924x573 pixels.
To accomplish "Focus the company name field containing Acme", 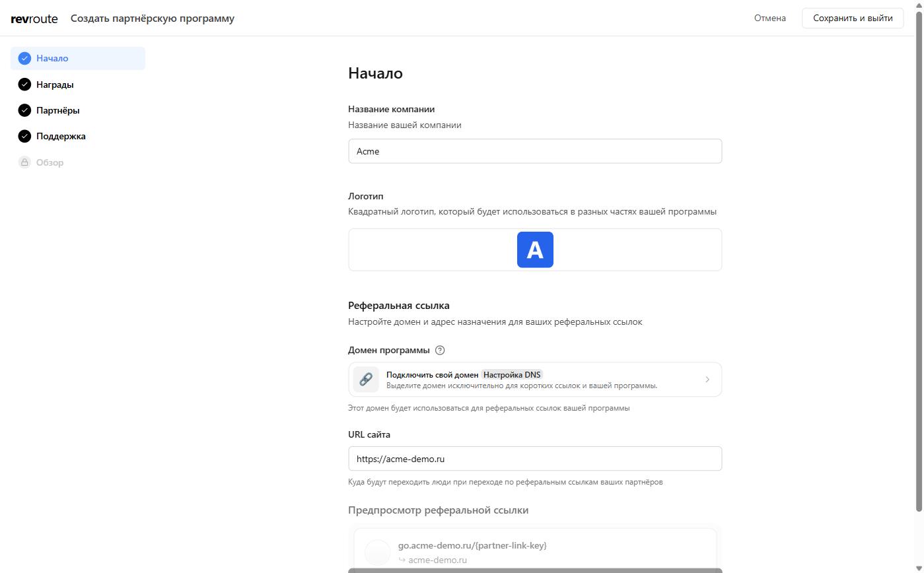I will pos(535,151).
